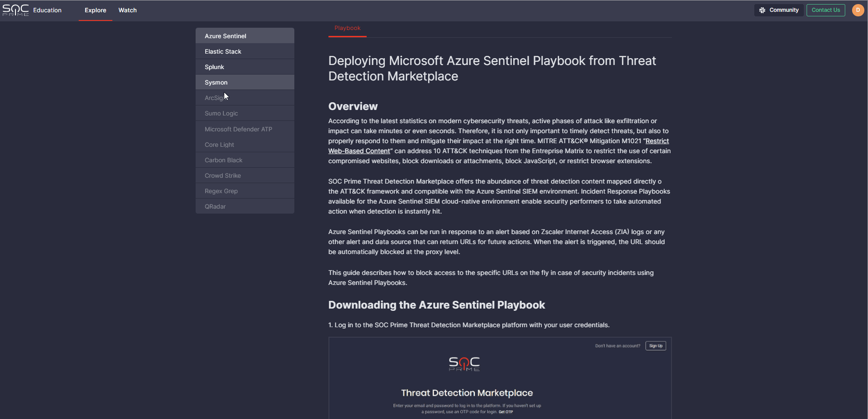Click the SOC Prime logo
Image resolution: width=868 pixels, height=419 pixels.
[x=15, y=10]
